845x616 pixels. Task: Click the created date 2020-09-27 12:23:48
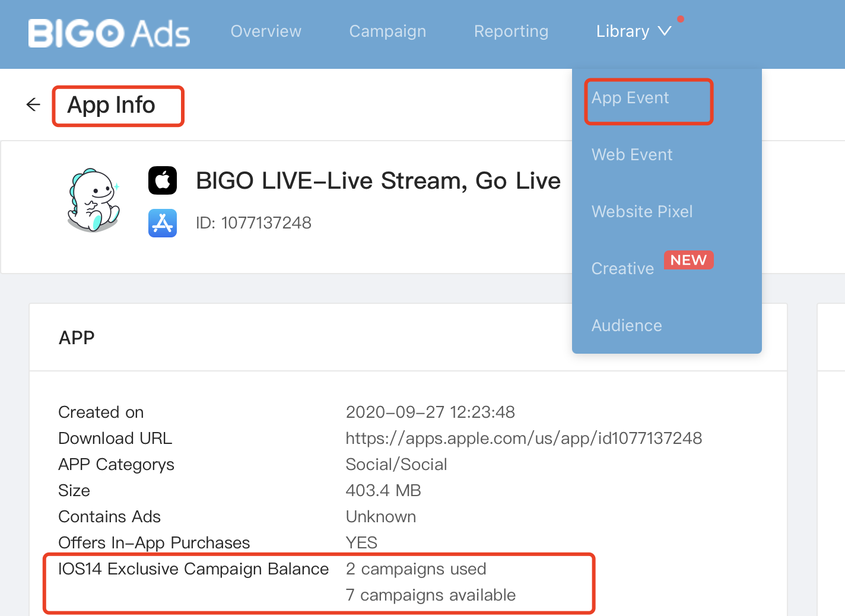(x=430, y=412)
